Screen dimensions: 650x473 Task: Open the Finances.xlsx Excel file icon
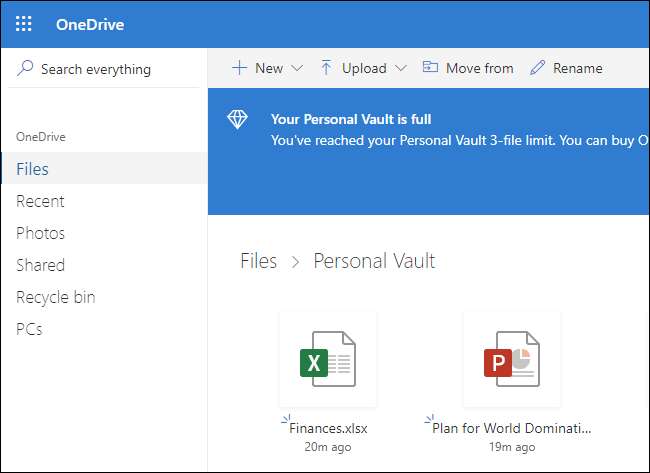(328, 359)
